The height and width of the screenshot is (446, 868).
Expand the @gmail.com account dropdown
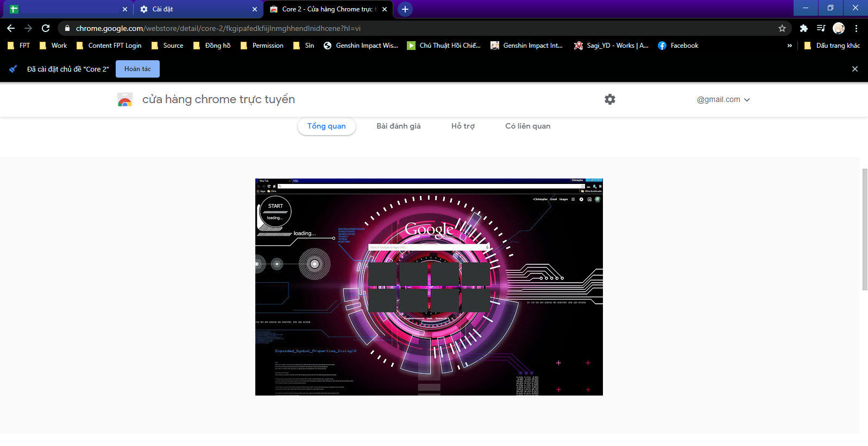pos(723,99)
